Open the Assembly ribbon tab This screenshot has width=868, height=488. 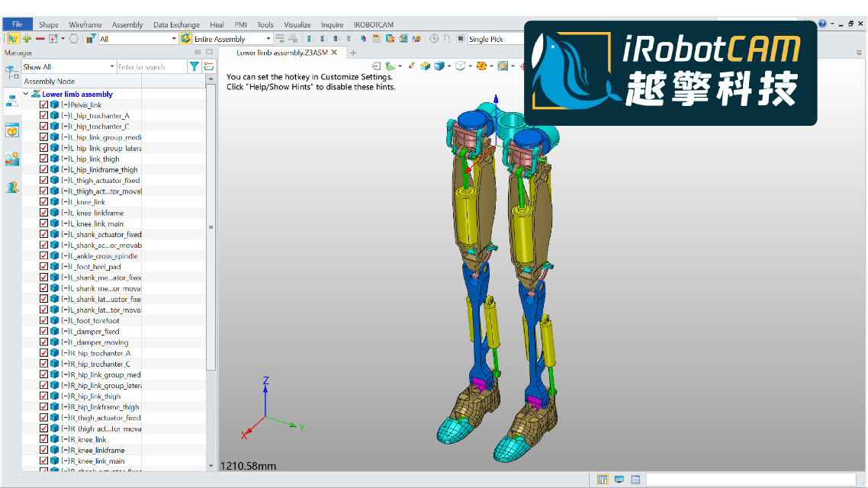[127, 24]
